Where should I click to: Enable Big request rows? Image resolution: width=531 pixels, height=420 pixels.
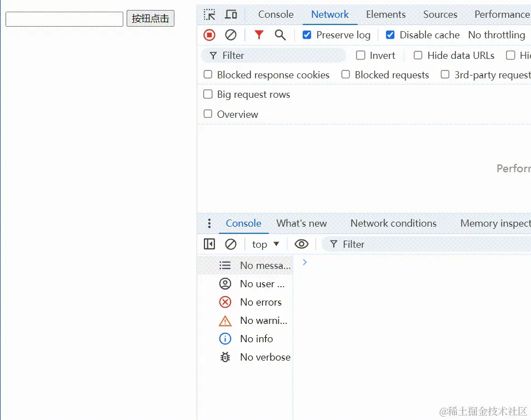pyautogui.click(x=208, y=94)
